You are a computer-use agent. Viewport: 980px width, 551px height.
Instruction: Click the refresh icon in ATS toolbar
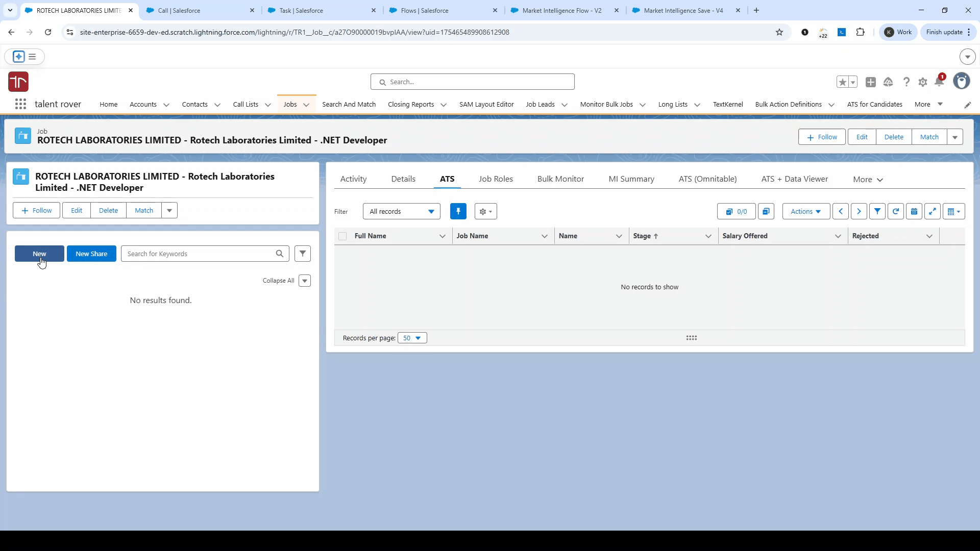pos(896,211)
